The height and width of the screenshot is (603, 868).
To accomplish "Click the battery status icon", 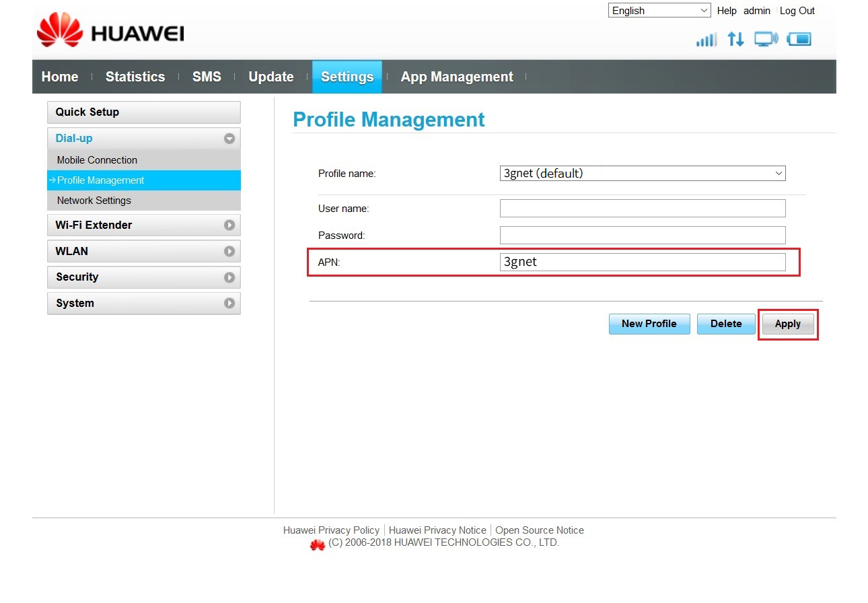I will click(799, 39).
